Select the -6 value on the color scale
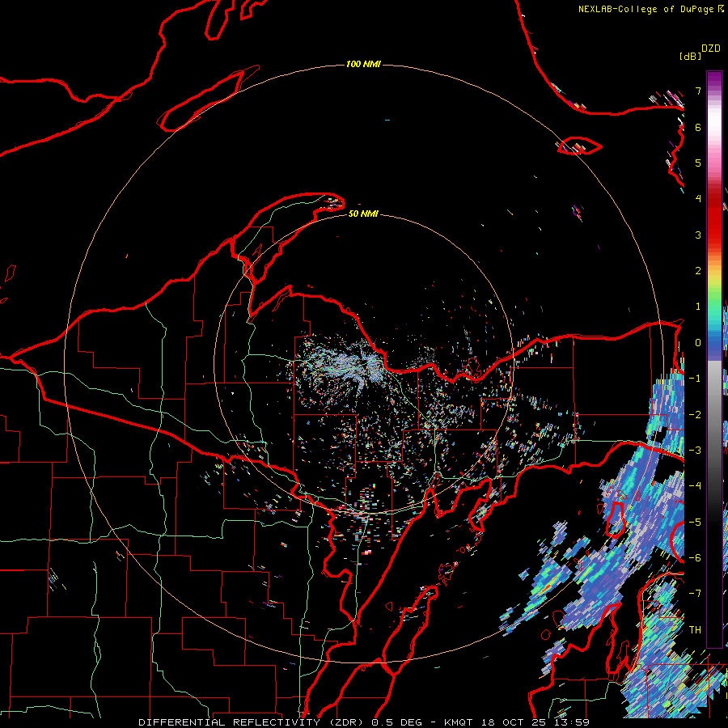Screen dimensions: 728x728 click(695, 557)
